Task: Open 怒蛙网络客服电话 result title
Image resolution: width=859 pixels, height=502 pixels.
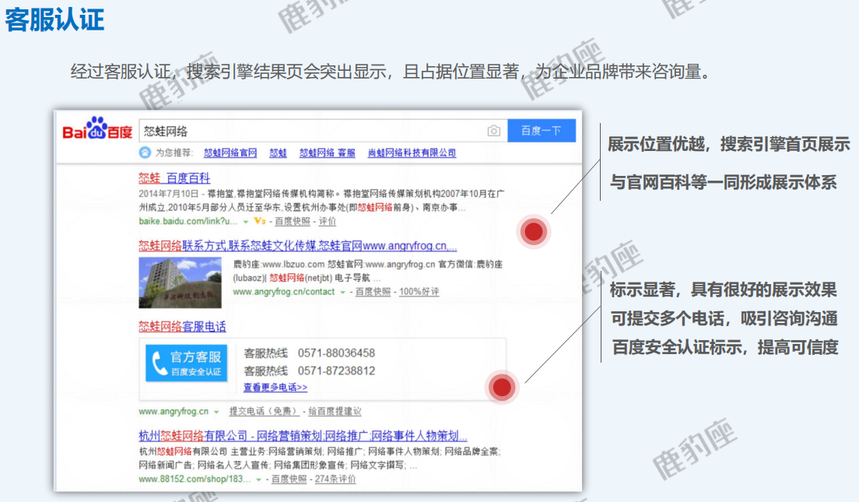Action: pos(182,327)
